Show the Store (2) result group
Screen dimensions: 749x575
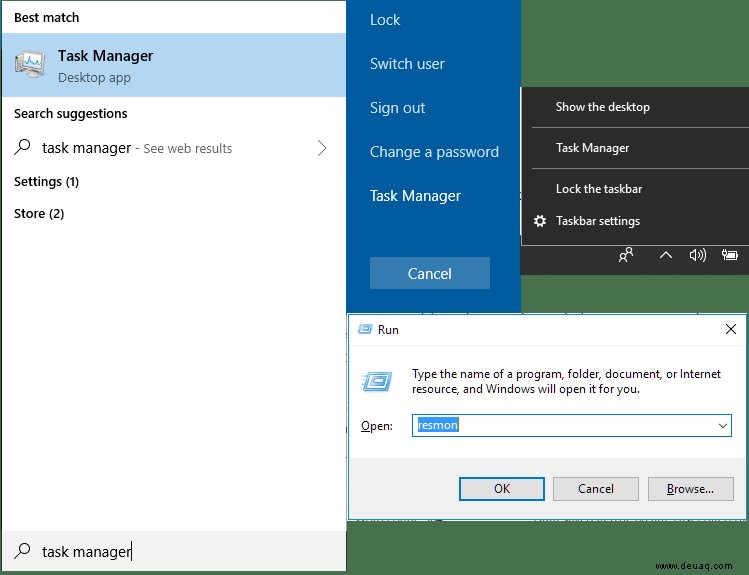(39, 213)
